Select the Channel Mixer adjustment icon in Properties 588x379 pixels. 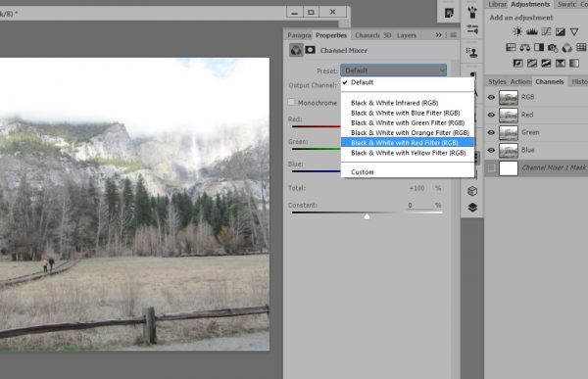click(296, 50)
